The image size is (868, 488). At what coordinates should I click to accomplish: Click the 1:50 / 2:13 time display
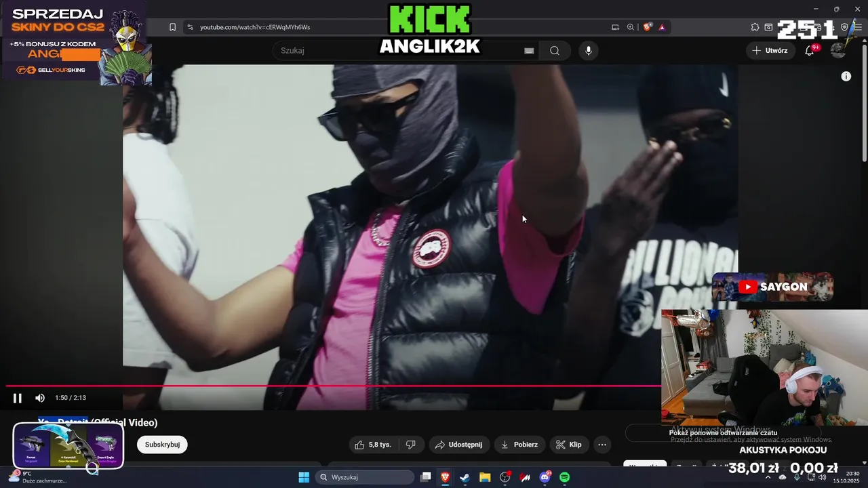(x=71, y=398)
